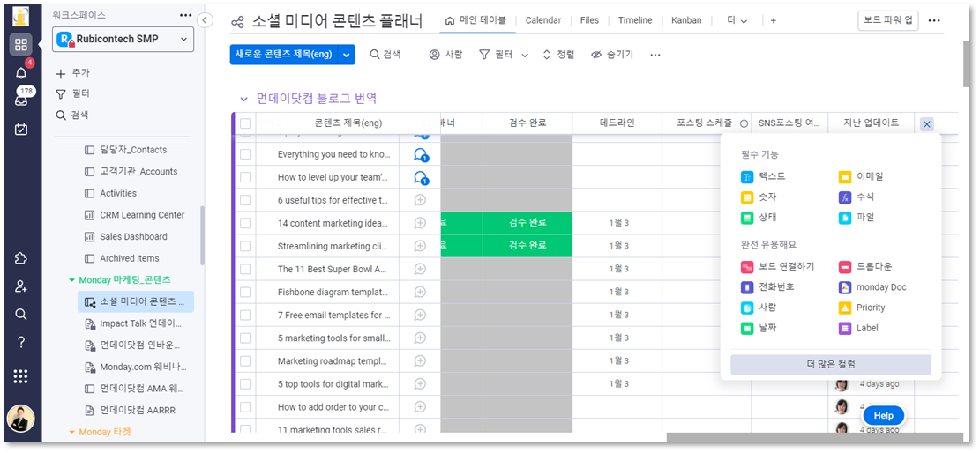Click invite members person-plus icon
This screenshot has height=453, width=980.
[20, 286]
